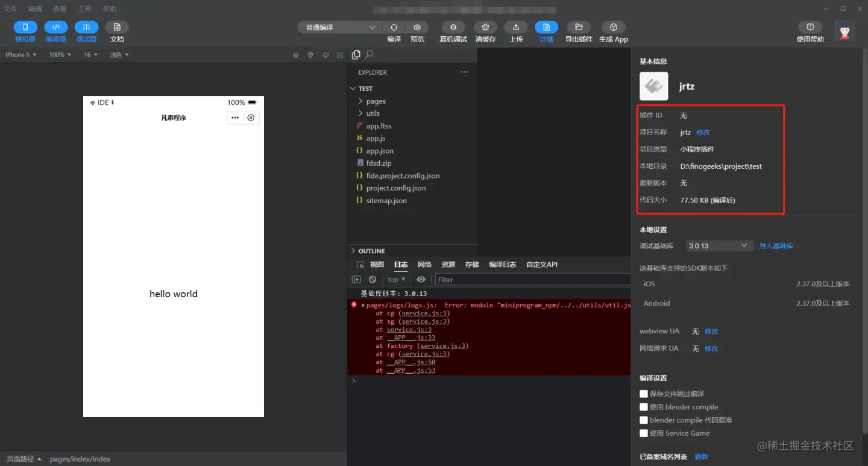Open the 普通编译 compile mode dropdown
The width and height of the screenshot is (868, 466).
point(339,27)
